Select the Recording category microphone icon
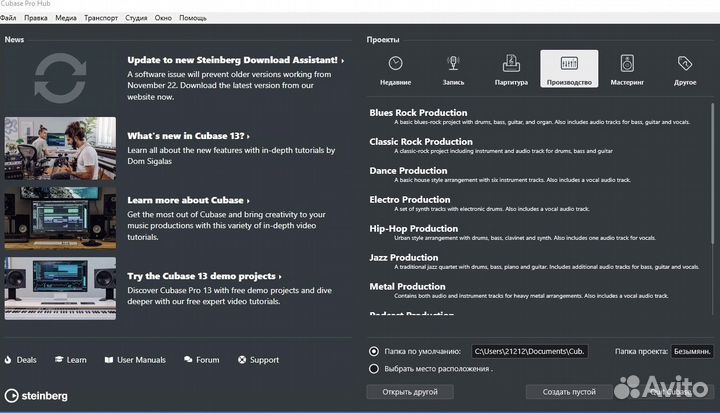 453,63
